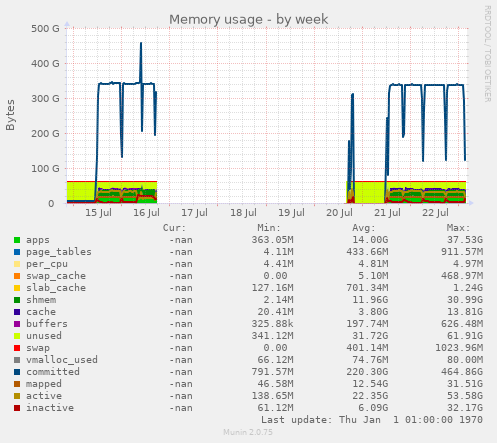Click the committed avg value 220.30G

[367, 372]
